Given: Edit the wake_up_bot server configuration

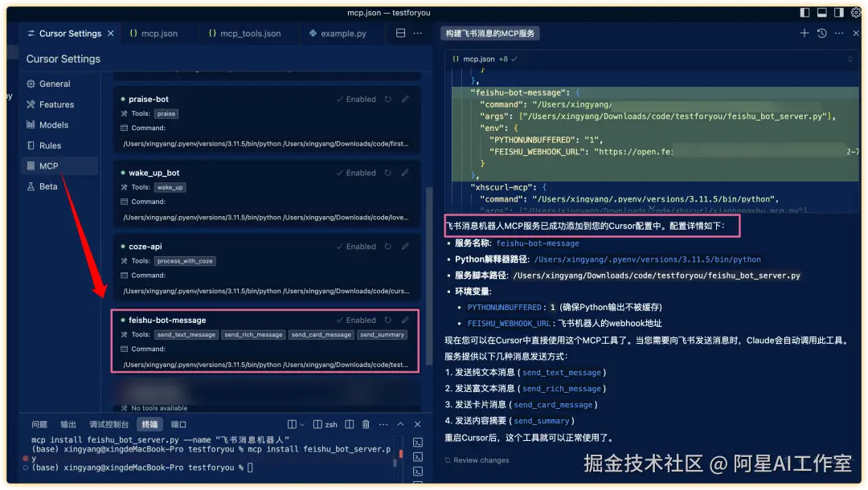Looking at the screenshot, I should coord(405,173).
